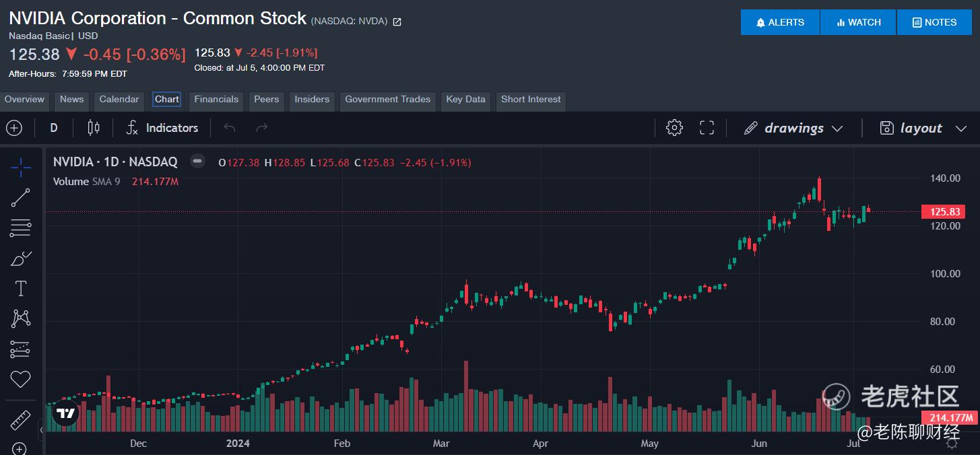980x455 pixels.
Task: Click the zoom in magnifier tool
Action: tap(20, 448)
